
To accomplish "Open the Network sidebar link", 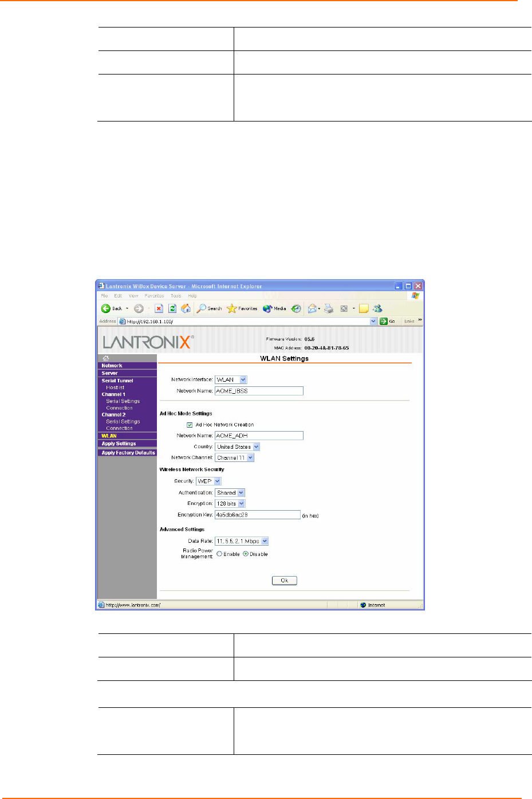I will 112,366.
